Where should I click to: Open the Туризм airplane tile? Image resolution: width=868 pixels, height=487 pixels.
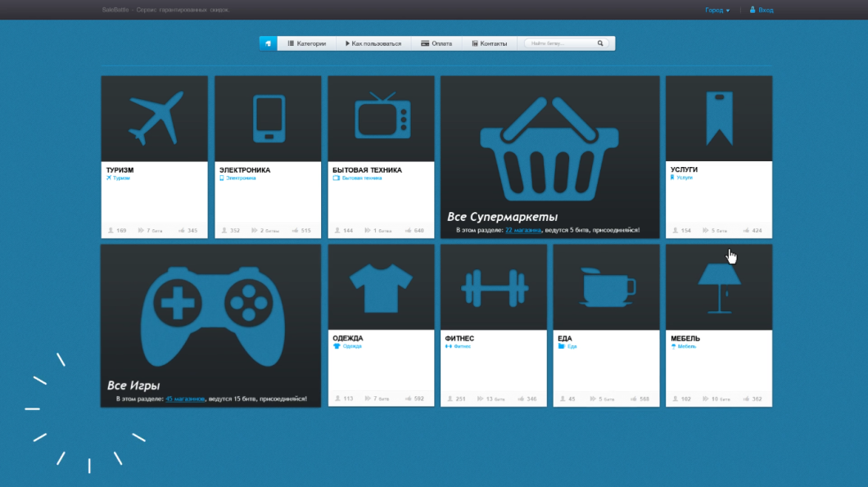[154, 119]
